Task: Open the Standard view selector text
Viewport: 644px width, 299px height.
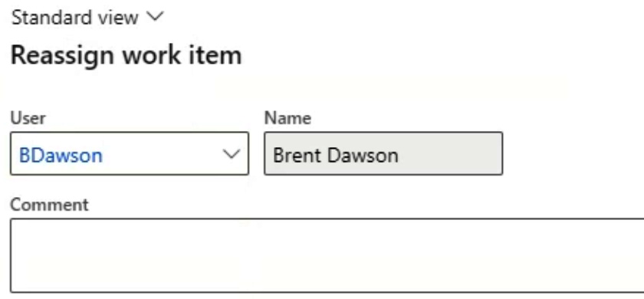Action: tap(75, 18)
